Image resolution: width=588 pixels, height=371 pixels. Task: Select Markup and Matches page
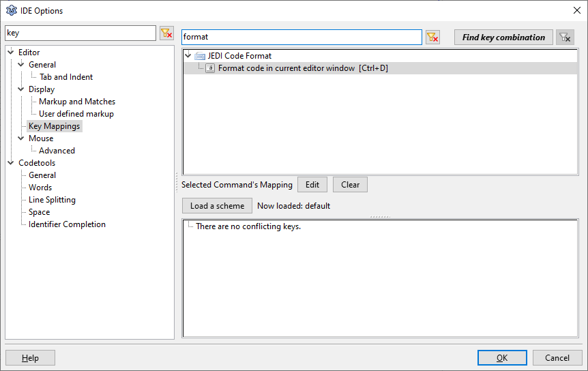(x=77, y=102)
